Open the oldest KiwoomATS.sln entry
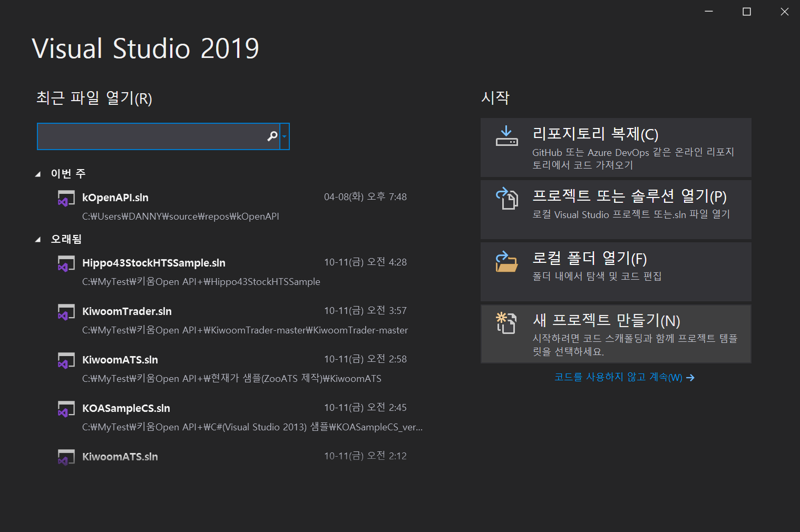 coord(120,456)
